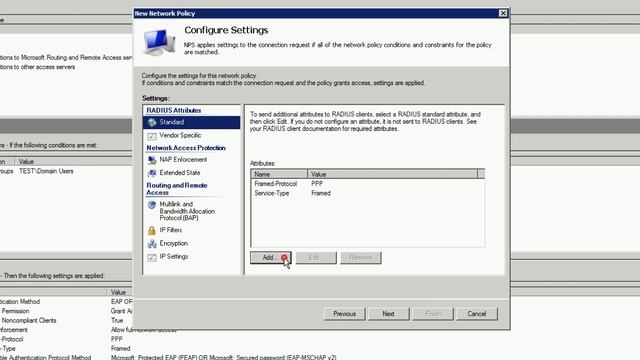Select the Standard globe icon under RADIUS Attributes
This screenshot has height=360, width=640.
click(152, 122)
